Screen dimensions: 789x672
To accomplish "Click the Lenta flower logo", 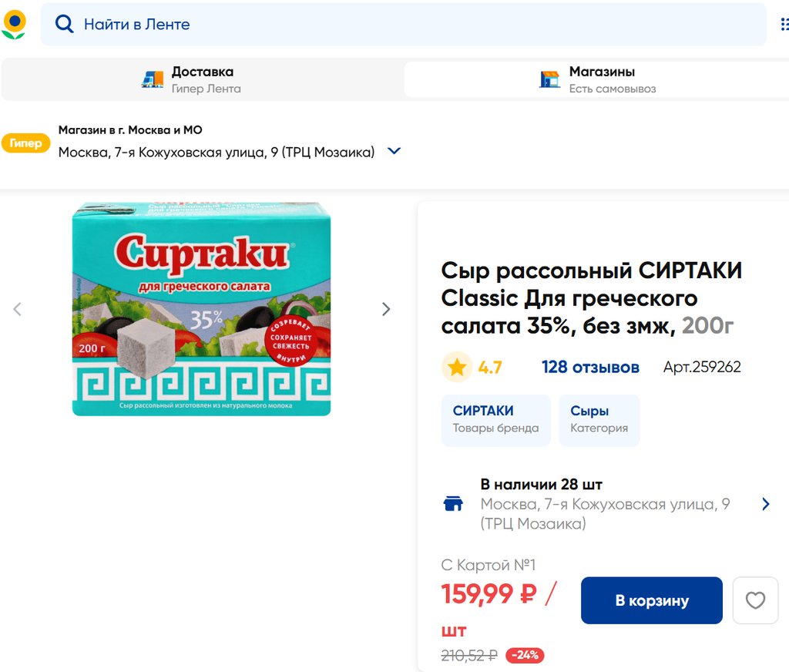I will click(x=14, y=25).
